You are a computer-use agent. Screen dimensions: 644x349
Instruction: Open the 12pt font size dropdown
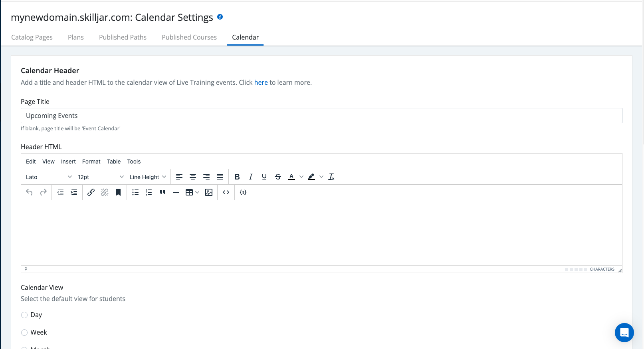101,177
